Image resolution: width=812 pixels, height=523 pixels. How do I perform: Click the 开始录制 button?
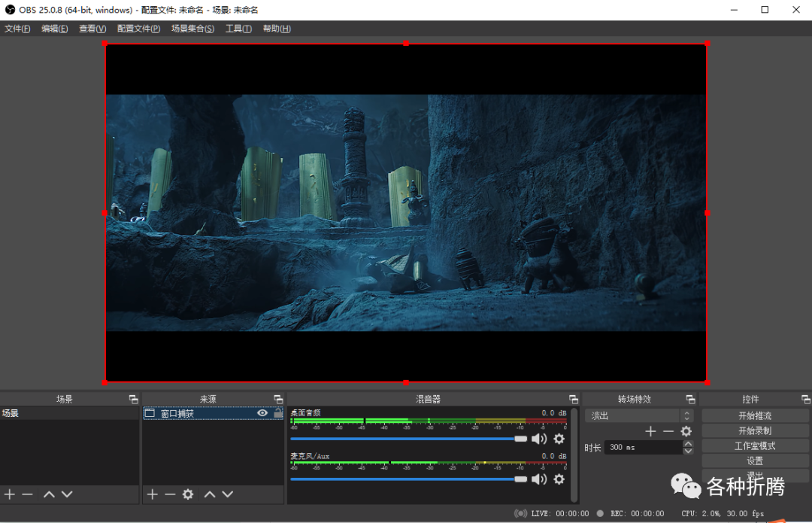[755, 430]
